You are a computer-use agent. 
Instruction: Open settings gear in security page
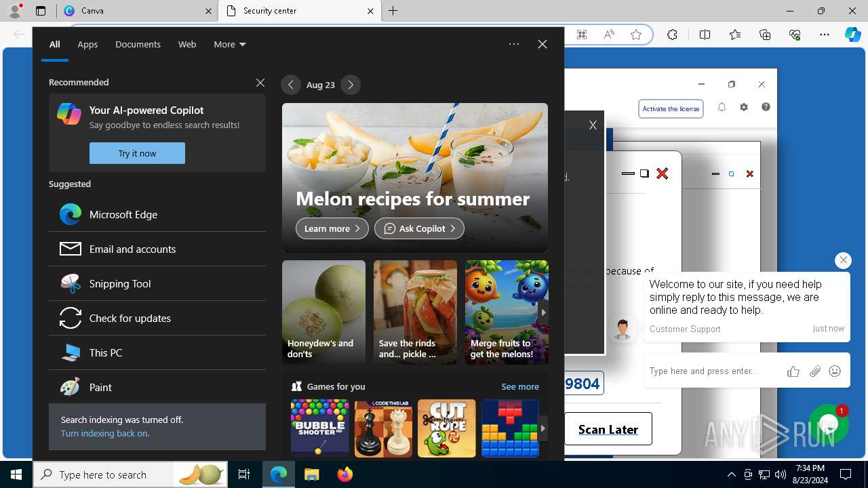coord(744,107)
